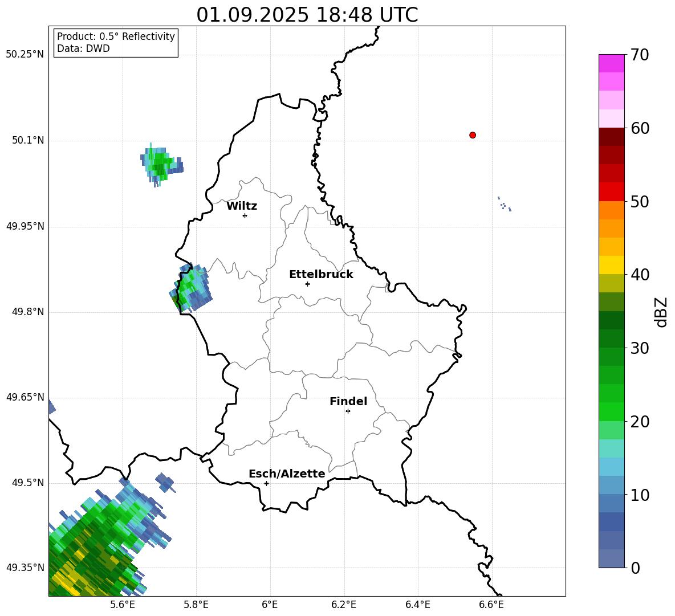Click the tiny scattered echoes east of red dot

(505, 204)
